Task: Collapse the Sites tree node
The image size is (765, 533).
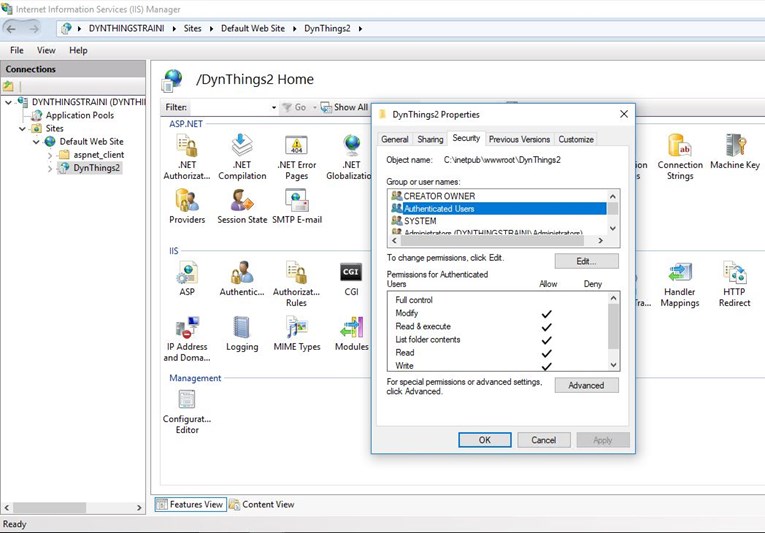Action: [22, 129]
